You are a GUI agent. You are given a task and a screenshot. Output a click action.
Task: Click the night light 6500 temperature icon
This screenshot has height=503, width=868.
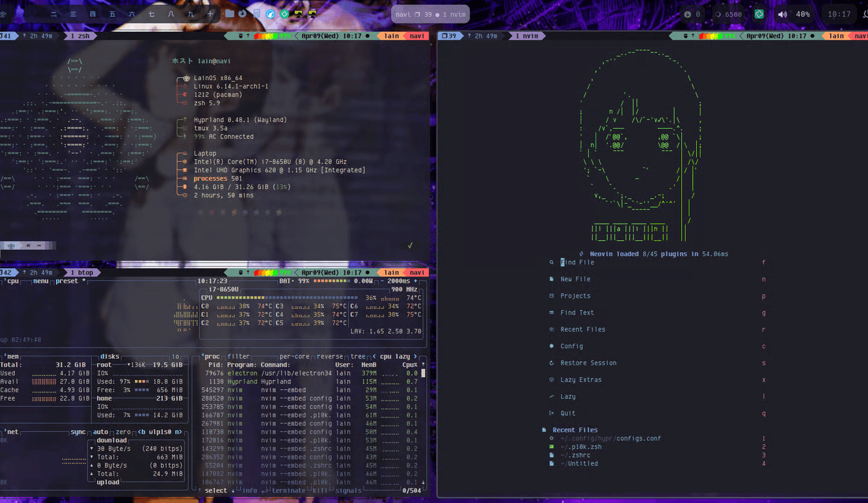[x=717, y=14]
